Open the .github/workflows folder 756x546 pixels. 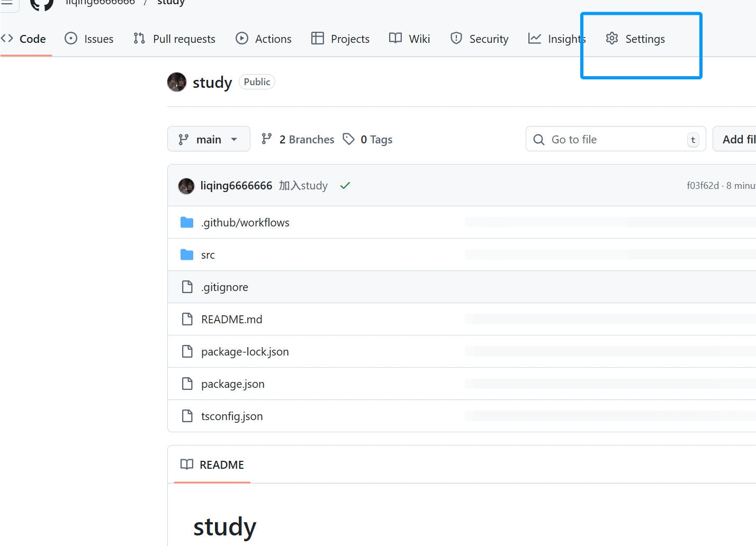coord(245,223)
